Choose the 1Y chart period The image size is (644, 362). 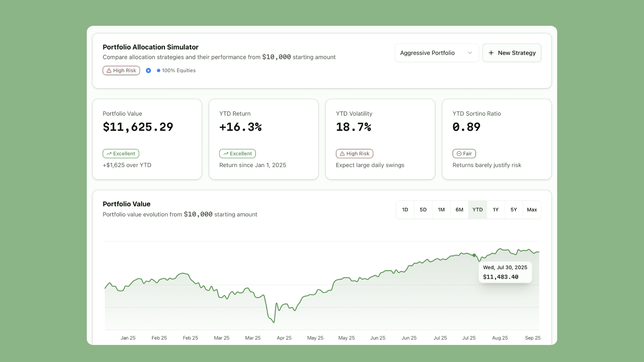pos(496,210)
